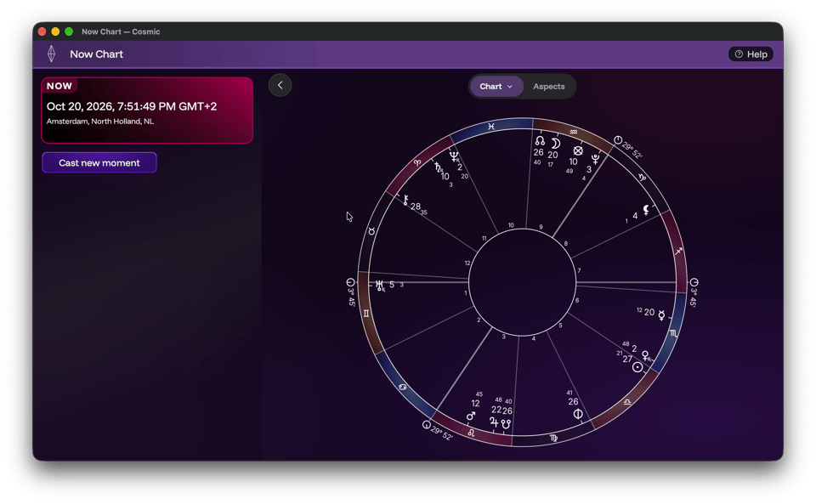The width and height of the screenshot is (816, 504).
Task: Click the degree 27 beside the Sun
Action: point(627,359)
